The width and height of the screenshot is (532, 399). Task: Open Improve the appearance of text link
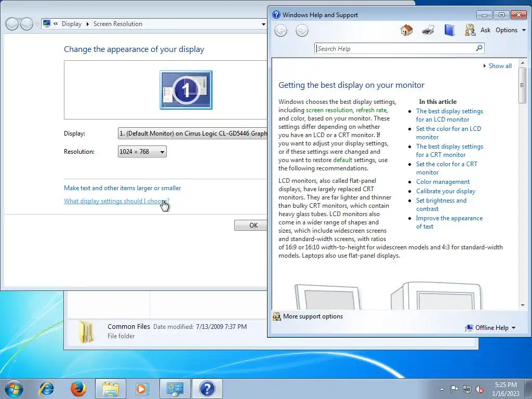coord(449,222)
